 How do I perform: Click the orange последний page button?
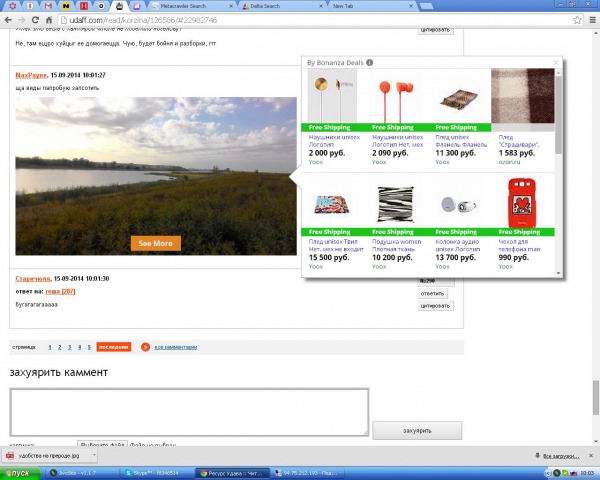tap(114, 347)
